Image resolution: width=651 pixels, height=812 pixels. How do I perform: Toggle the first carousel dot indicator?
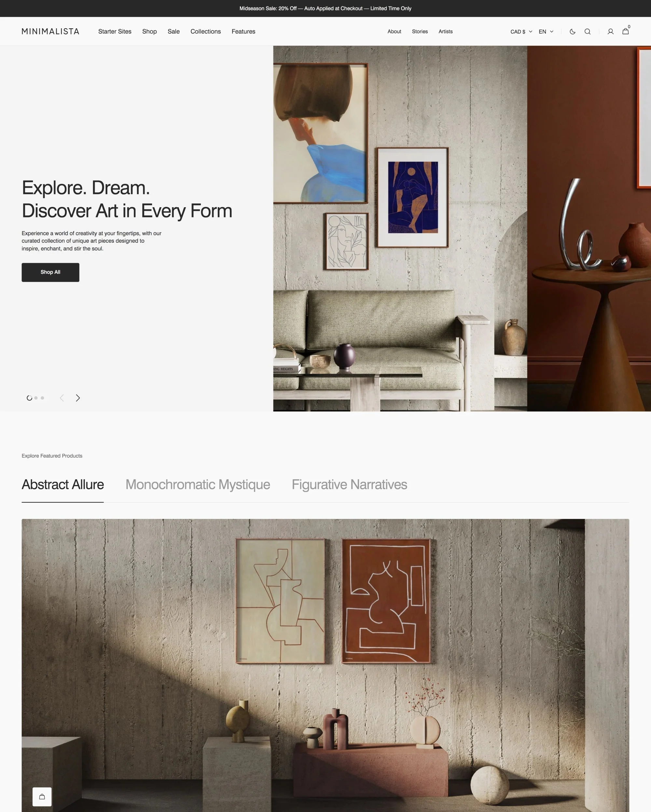[29, 398]
